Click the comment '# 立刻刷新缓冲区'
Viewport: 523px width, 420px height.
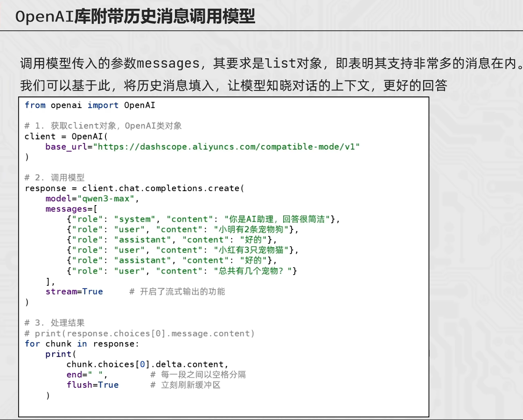185,386
